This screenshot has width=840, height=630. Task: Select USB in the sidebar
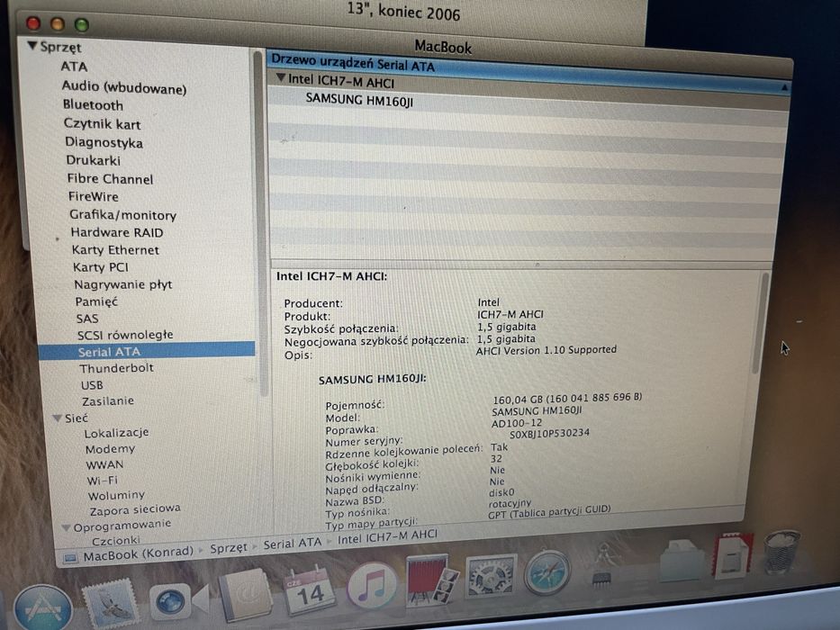[92, 385]
